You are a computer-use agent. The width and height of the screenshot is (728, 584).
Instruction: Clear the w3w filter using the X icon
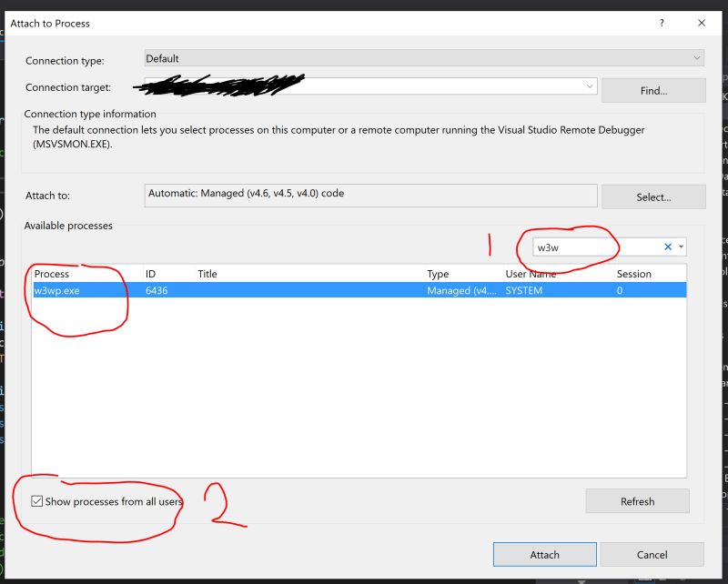[x=667, y=246]
